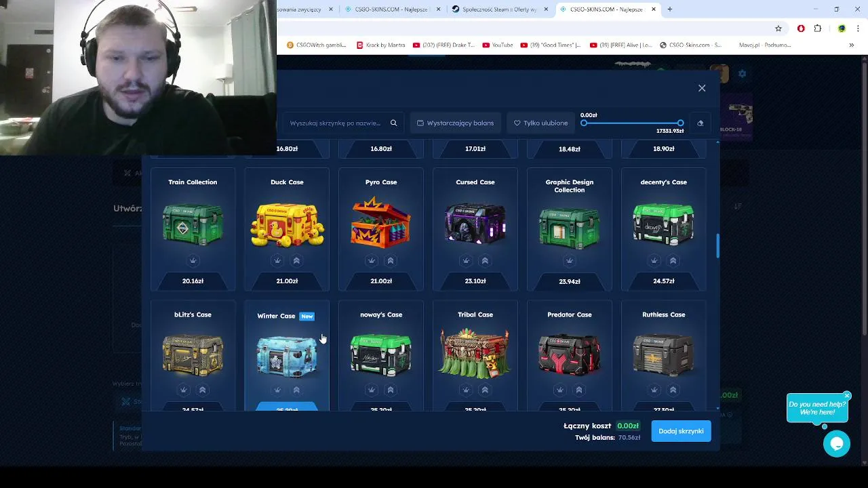Image resolution: width=868 pixels, height=488 pixels.
Task: Bookmark this page with the star icon
Action: point(778,28)
